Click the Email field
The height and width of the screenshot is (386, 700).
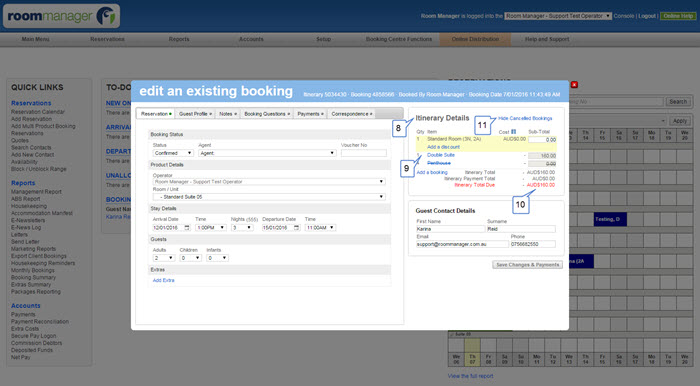462,244
